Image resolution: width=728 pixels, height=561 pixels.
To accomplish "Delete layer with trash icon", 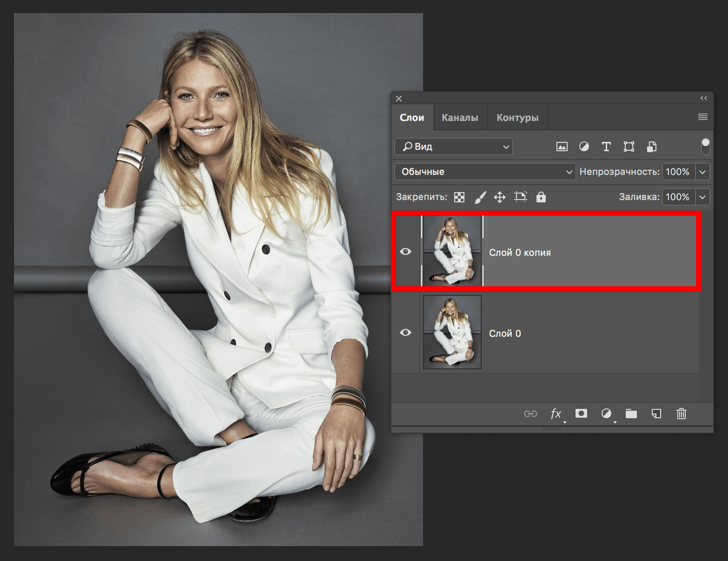I will pos(681,414).
